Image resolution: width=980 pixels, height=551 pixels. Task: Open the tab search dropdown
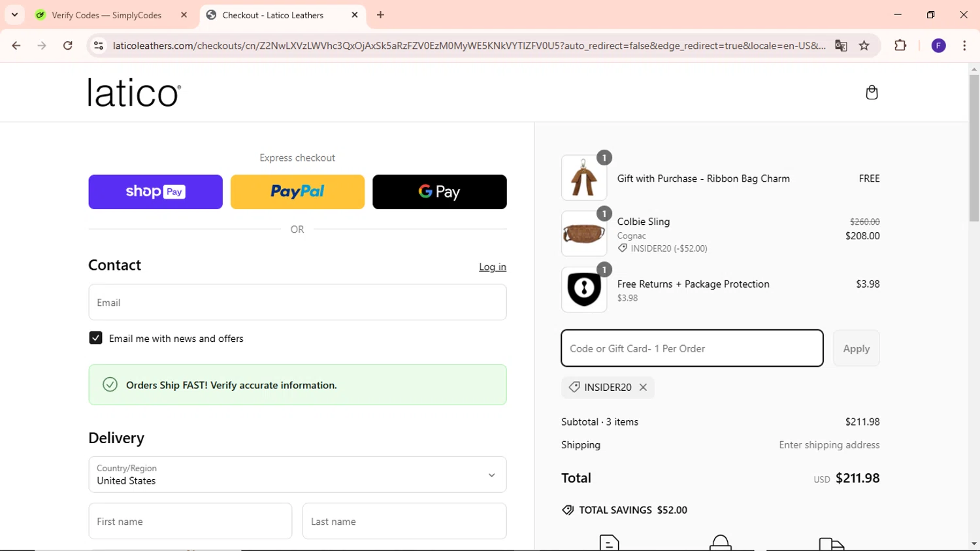(14, 14)
